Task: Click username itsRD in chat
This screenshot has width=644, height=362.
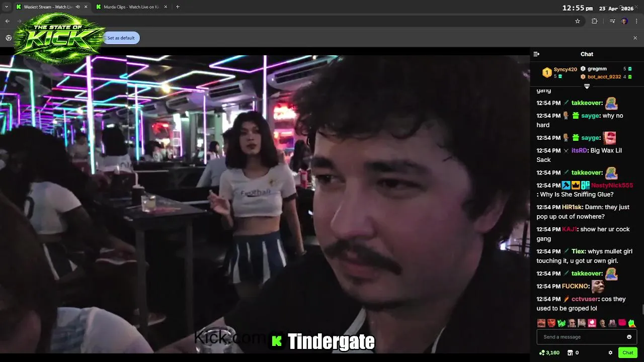Action: 579,150
